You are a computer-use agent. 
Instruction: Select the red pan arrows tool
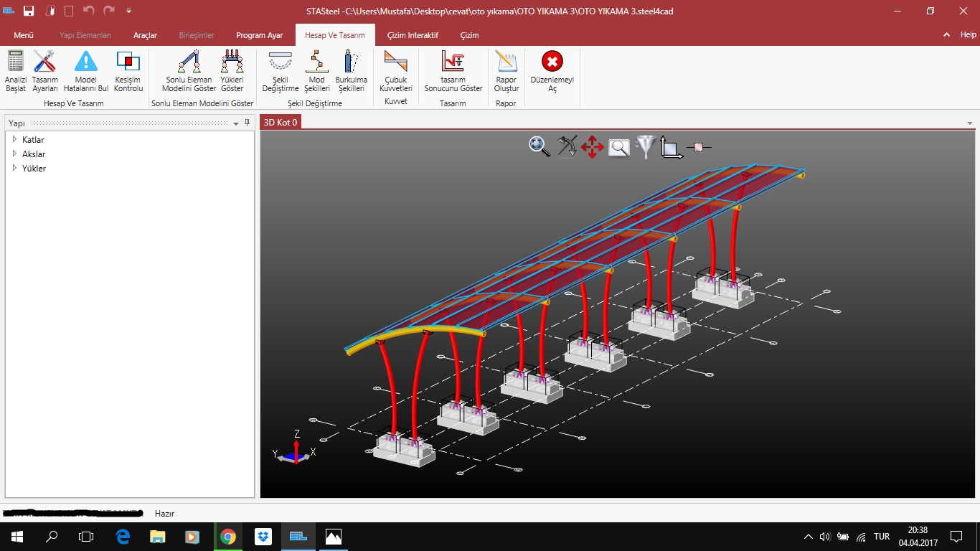click(x=592, y=147)
